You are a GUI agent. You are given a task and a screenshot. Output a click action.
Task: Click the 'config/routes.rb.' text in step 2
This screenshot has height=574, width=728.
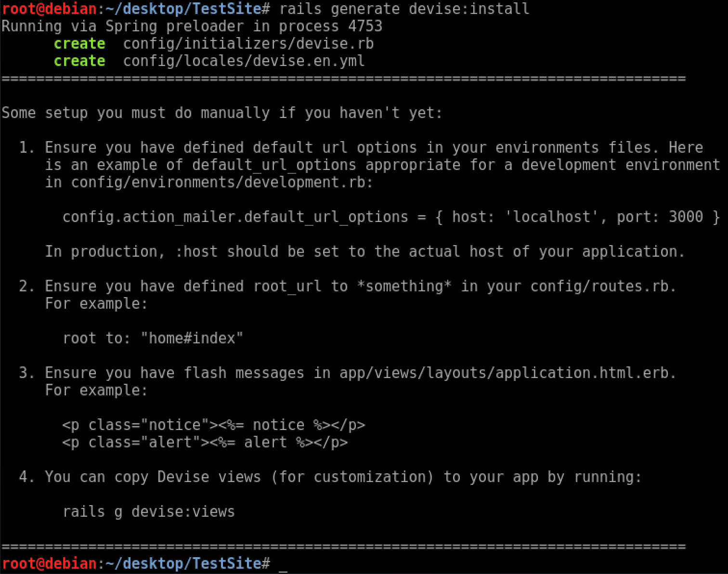tap(603, 287)
